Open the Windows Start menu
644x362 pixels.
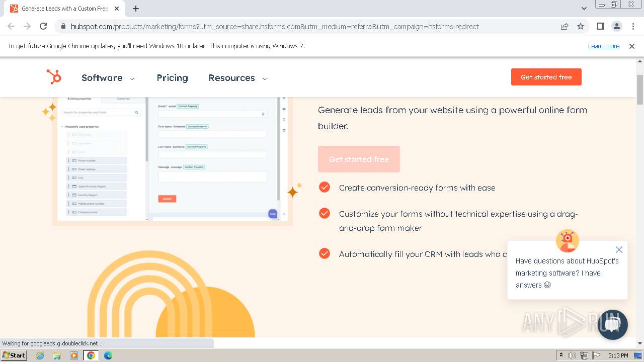(x=14, y=355)
